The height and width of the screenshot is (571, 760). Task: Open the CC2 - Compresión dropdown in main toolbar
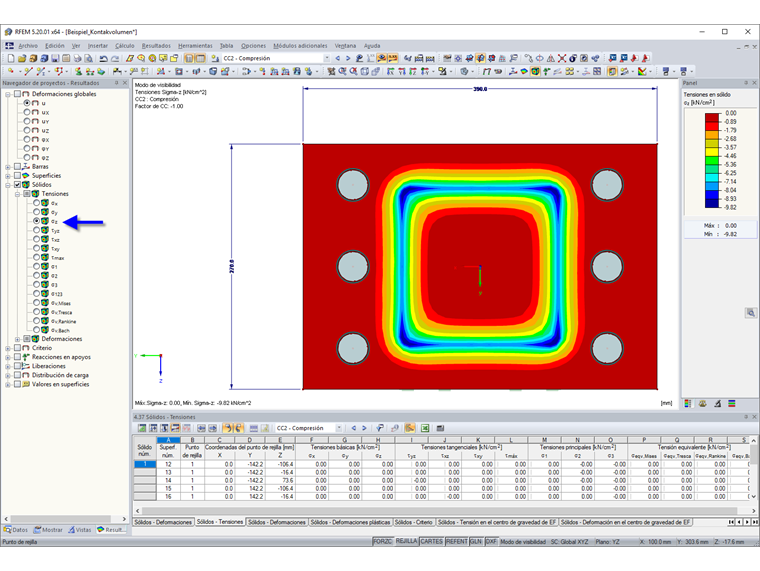pos(327,58)
